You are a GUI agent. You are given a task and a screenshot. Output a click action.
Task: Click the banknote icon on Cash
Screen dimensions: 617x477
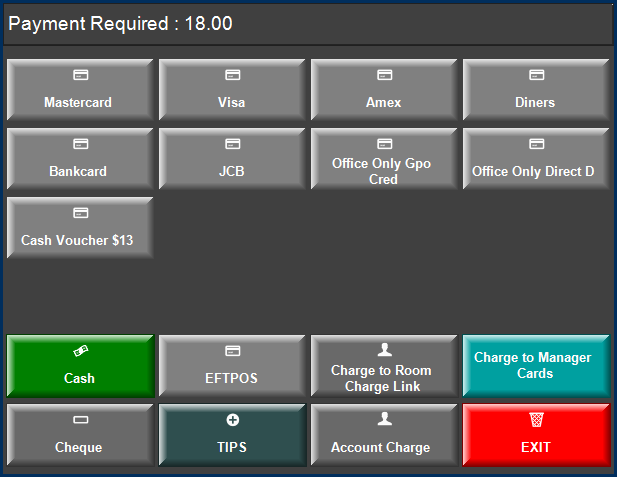(80, 351)
